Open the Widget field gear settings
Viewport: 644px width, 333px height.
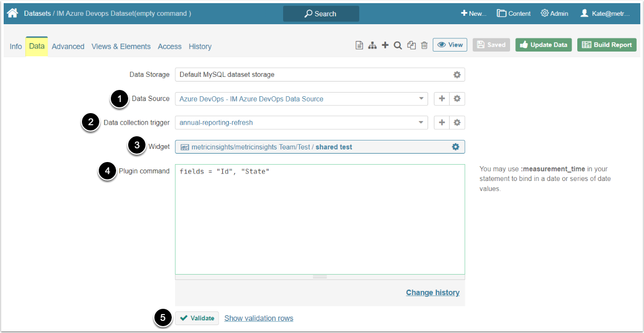click(x=456, y=147)
